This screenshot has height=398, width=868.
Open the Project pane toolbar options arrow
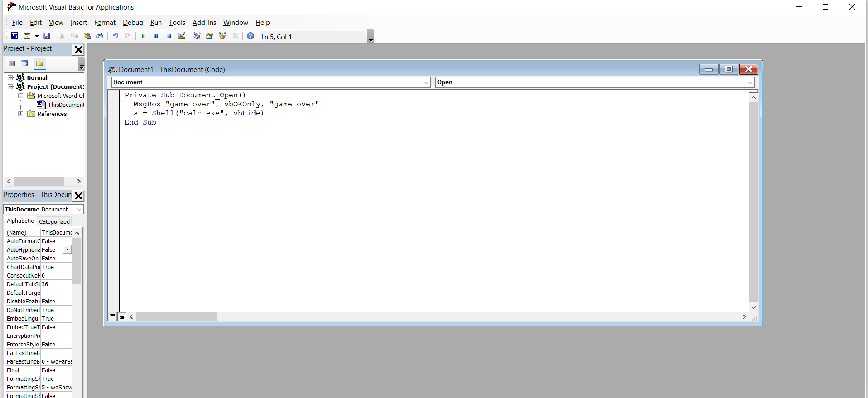(82, 64)
